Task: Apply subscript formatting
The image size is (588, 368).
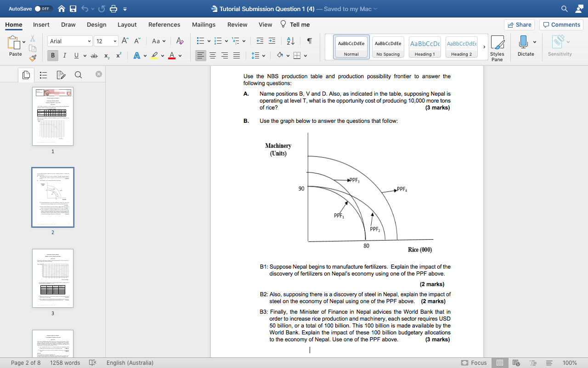Action: 107,56
